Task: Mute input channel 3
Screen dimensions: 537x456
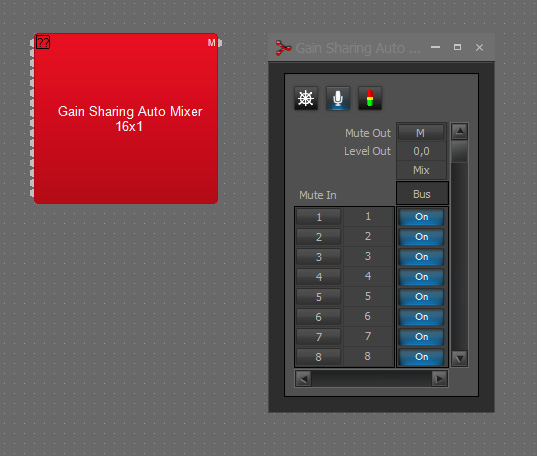Action: [x=319, y=257]
